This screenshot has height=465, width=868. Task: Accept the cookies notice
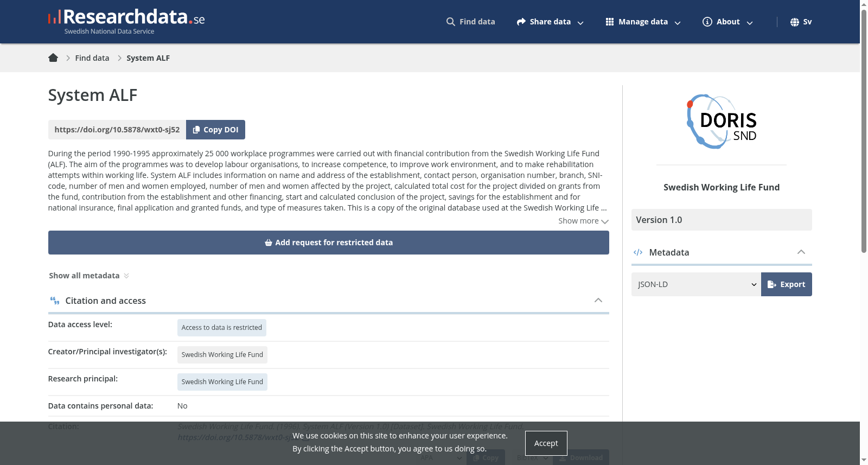(x=546, y=443)
